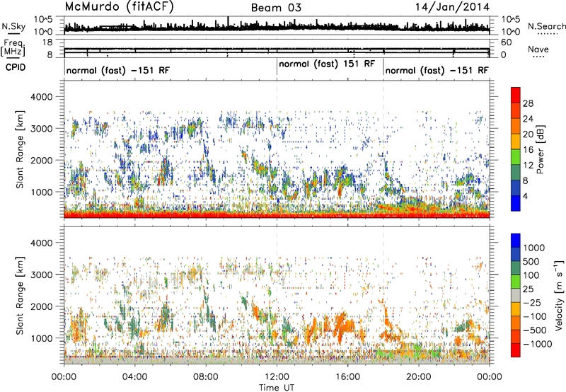Click the 'Velocity [m s-1]' color bar label
Viewport: 566px width, 392px height.
(559, 295)
